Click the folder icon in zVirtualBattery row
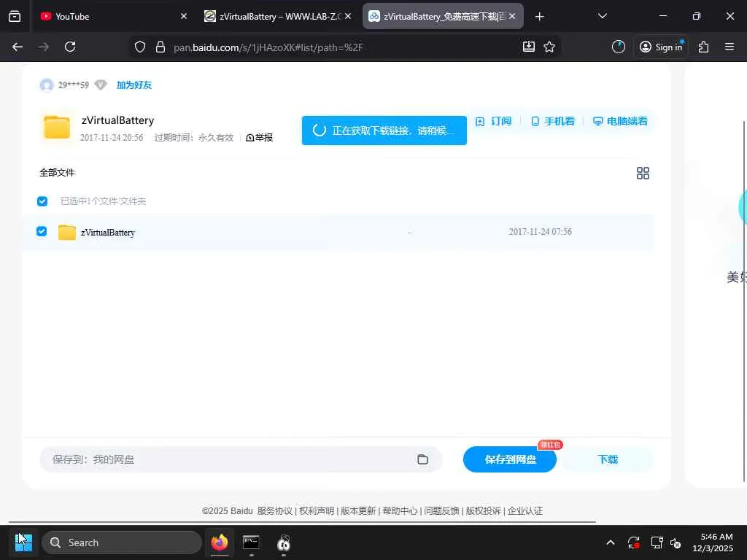The width and height of the screenshot is (747, 560). [x=66, y=233]
